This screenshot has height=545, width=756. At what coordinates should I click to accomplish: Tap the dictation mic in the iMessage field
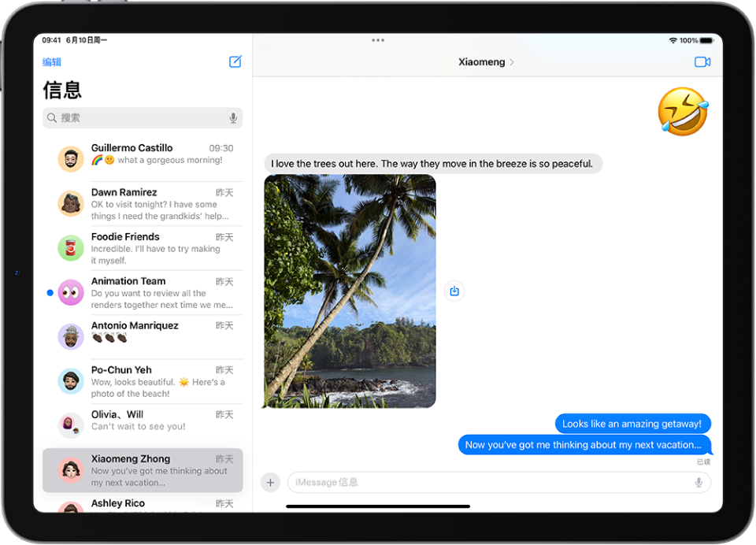click(699, 482)
